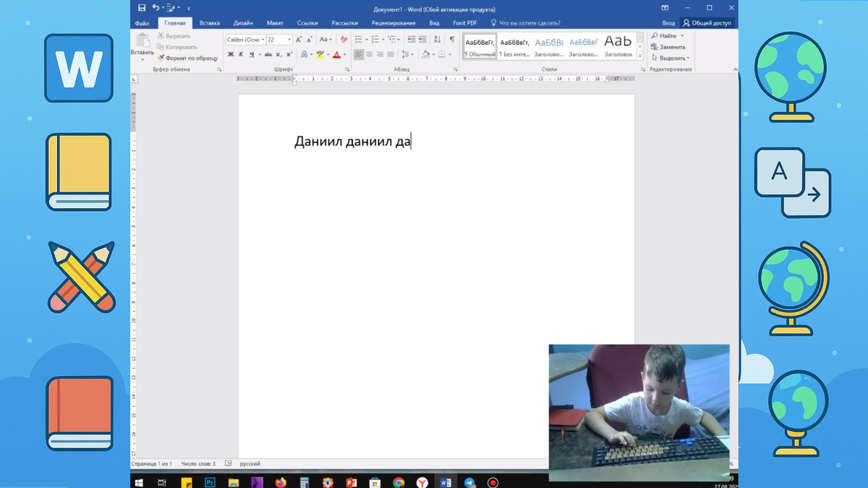Toggle Subscript (x₂) formatting
Viewport: 868px width, 488px height.
tap(279, 54)
